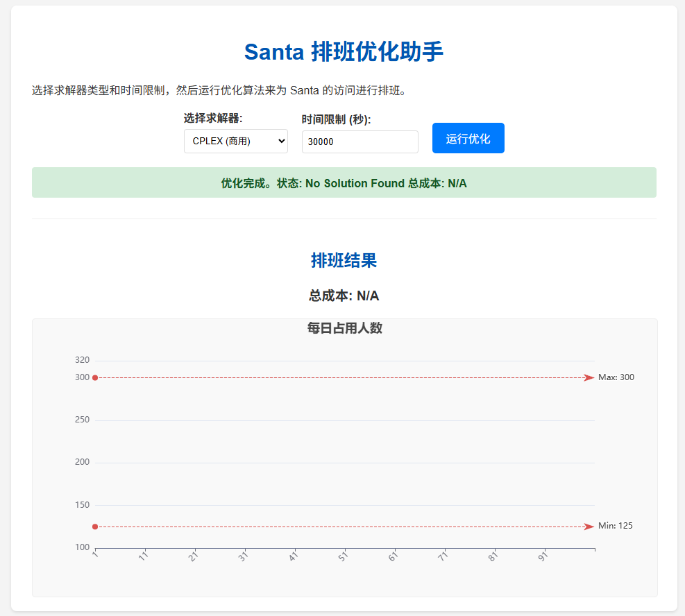The width and height of the screenshot is (685, 616).
Task: Click the 每日占用人数 chart title
Action: pyautogui.click(x=345, y=328)
